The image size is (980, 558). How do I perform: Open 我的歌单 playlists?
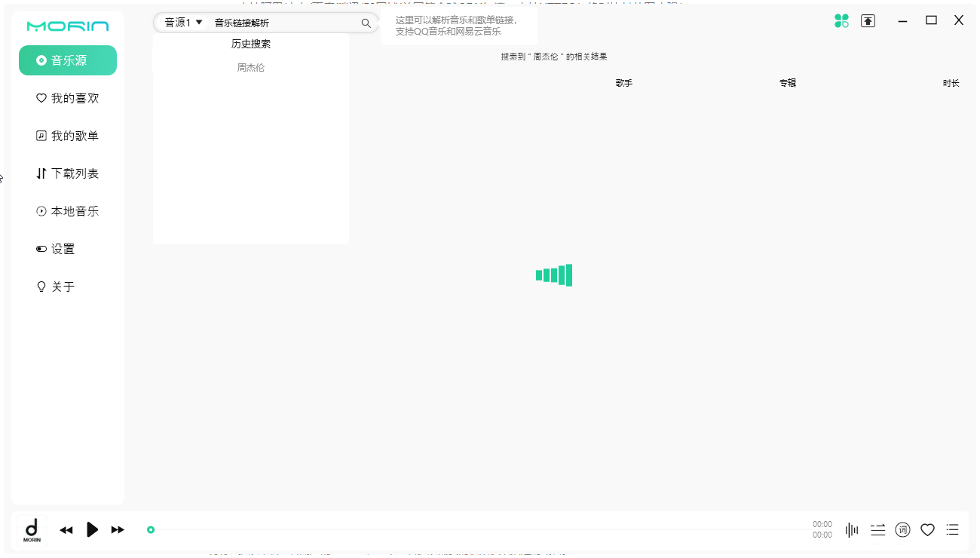point(68,136)
